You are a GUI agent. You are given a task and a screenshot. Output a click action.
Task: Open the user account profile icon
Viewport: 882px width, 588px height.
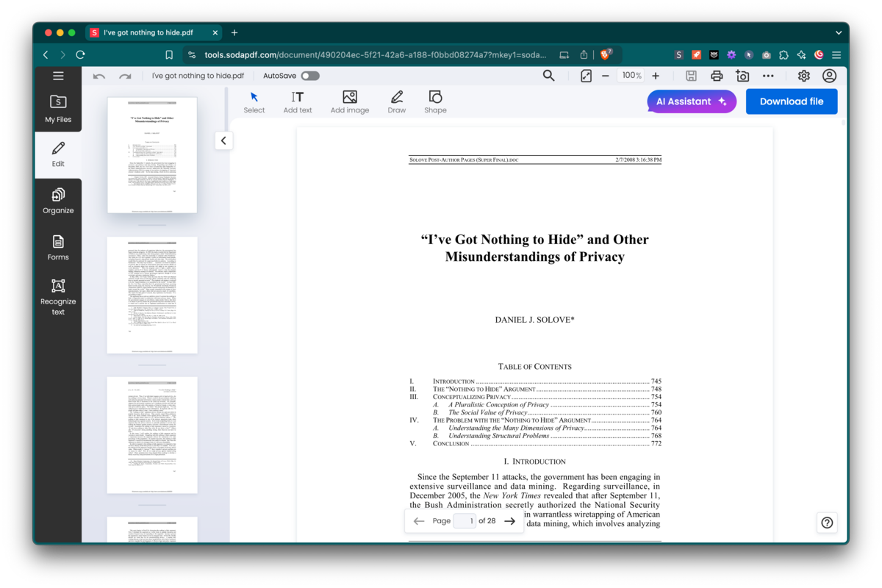[x=829, y=76]
